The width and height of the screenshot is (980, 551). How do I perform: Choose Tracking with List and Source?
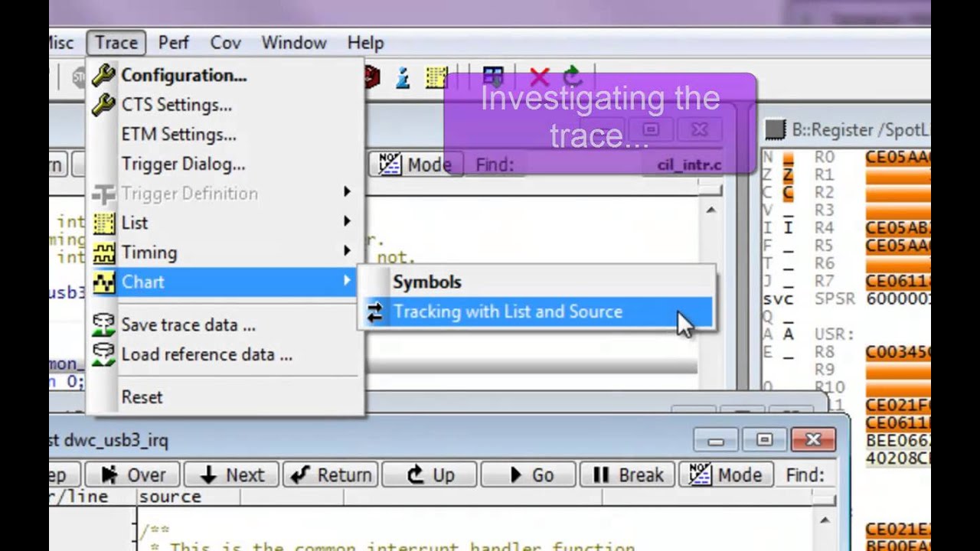tap(536, 311)
